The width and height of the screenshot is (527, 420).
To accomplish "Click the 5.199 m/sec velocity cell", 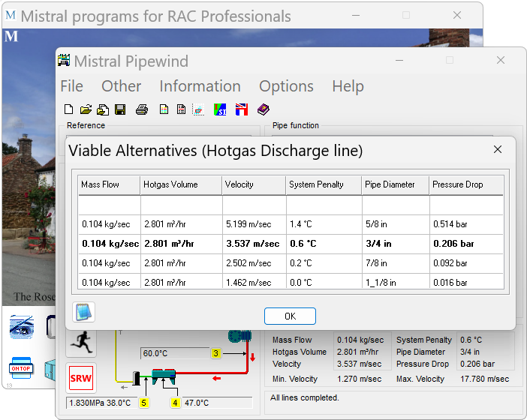I will 254,224.
